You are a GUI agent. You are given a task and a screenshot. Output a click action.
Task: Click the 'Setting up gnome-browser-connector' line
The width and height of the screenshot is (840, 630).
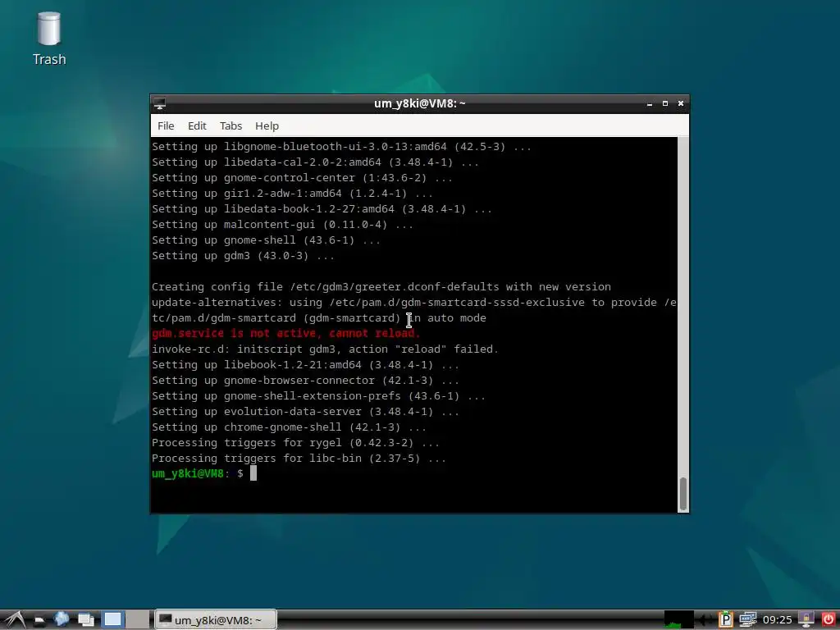coord(305,380)
